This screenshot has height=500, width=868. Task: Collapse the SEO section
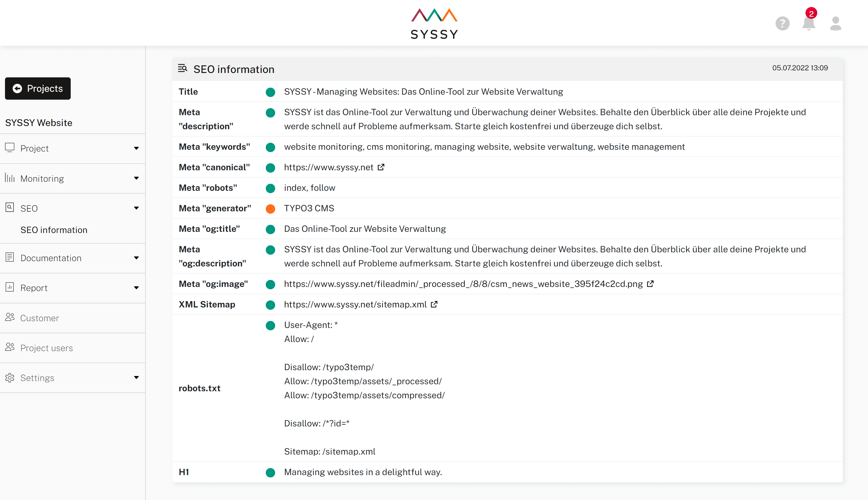pos(136,208)
